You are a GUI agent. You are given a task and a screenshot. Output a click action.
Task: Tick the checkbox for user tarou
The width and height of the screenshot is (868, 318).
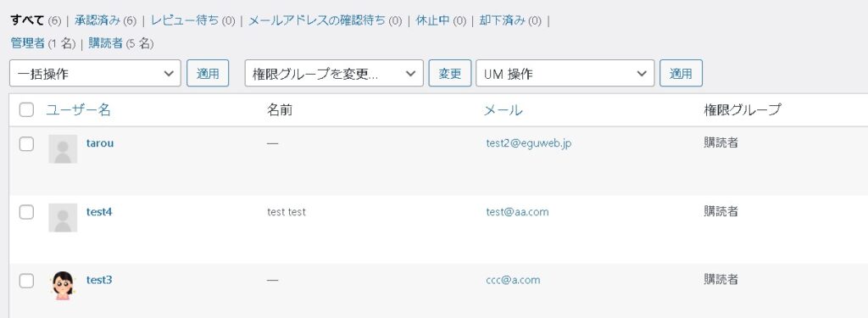pyautogui.click(x=26, y=144)
